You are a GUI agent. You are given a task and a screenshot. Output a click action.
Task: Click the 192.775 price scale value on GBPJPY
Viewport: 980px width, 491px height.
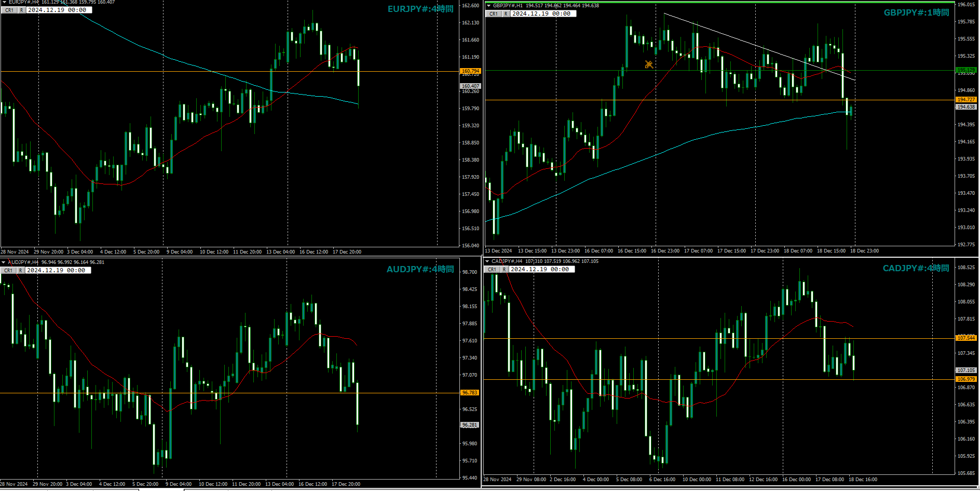tap(965, 245)
